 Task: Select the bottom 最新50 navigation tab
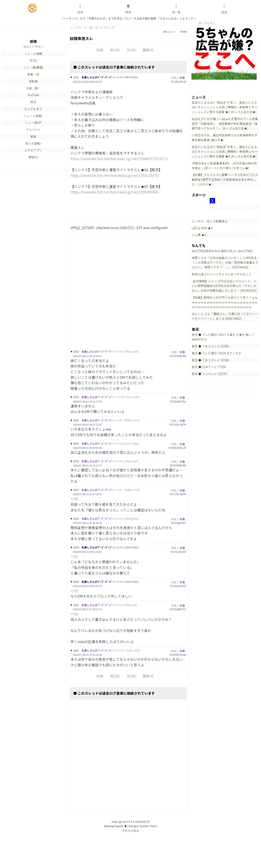coord(148,676)
